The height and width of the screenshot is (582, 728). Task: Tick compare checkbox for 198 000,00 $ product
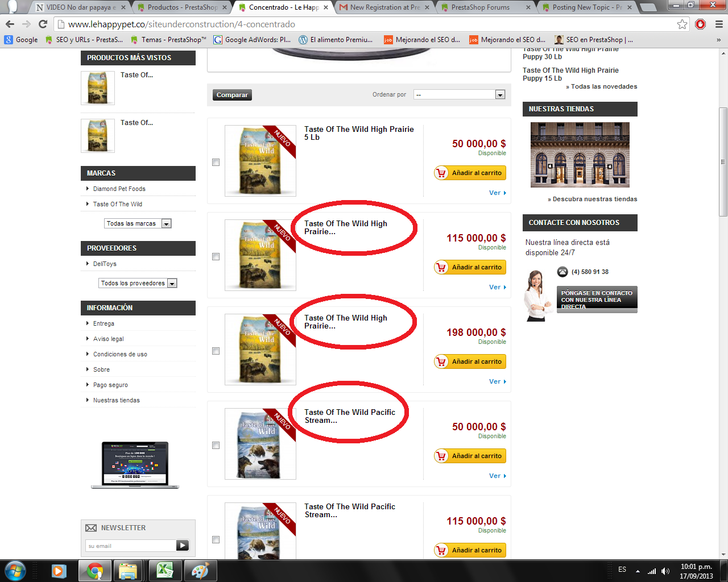click(216, 351)
